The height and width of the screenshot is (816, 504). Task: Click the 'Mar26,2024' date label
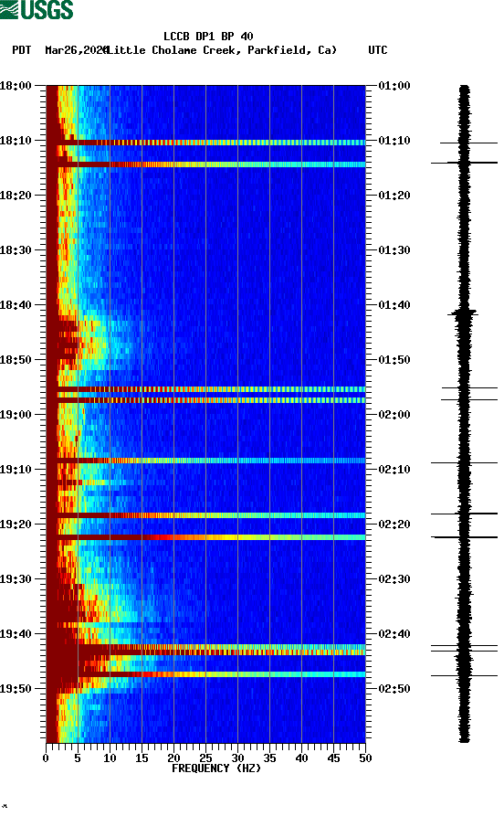76,50
